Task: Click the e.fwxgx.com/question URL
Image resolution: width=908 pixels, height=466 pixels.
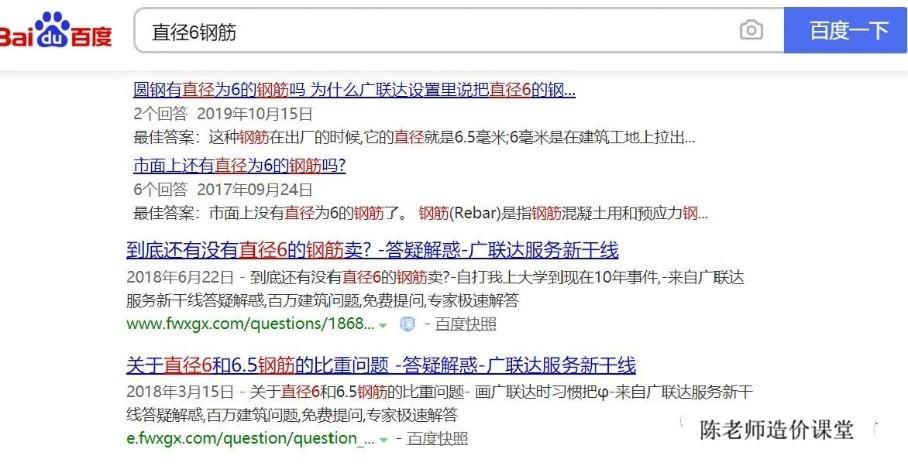Action: [x=250, y=438]
